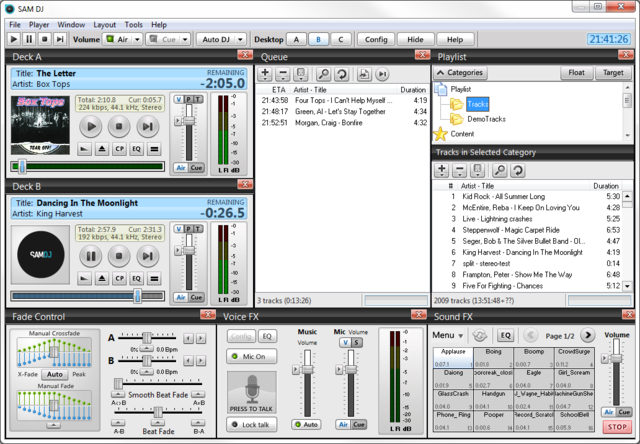Click the main toolbar Stop icon

pos(44,39)
